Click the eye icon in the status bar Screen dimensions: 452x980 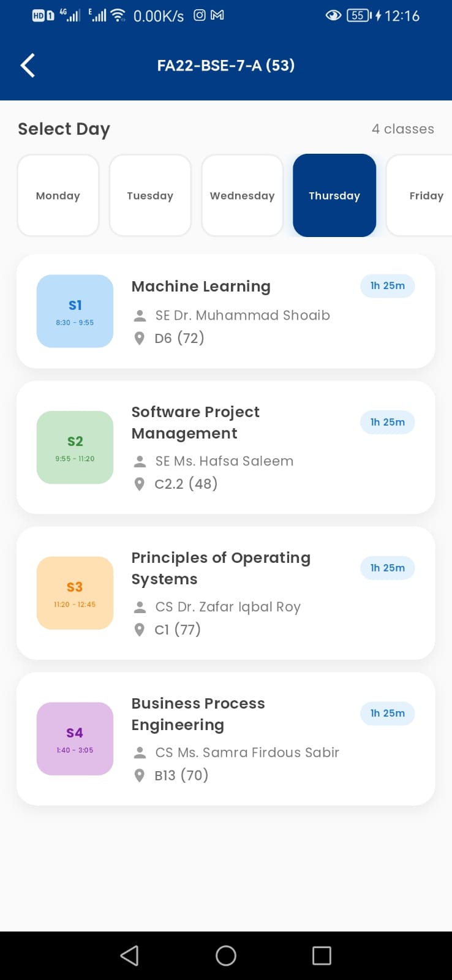[x=333, y=15]
